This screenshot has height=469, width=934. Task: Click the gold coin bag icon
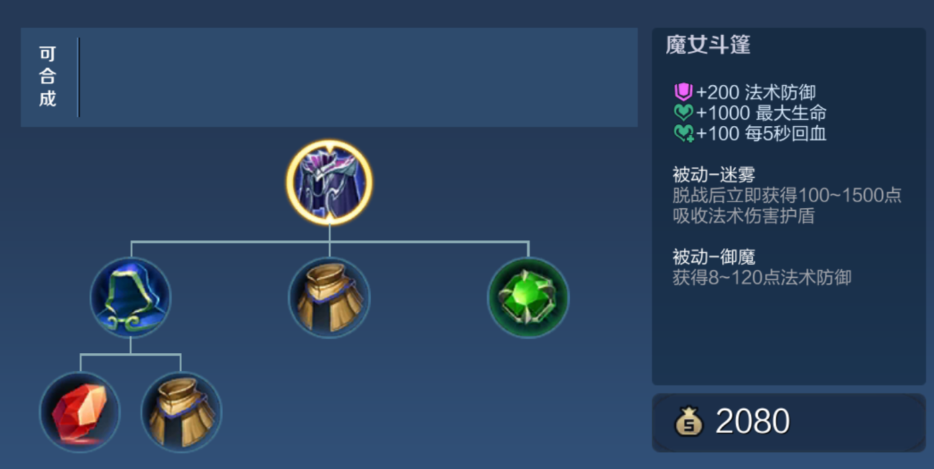(689, 421)
